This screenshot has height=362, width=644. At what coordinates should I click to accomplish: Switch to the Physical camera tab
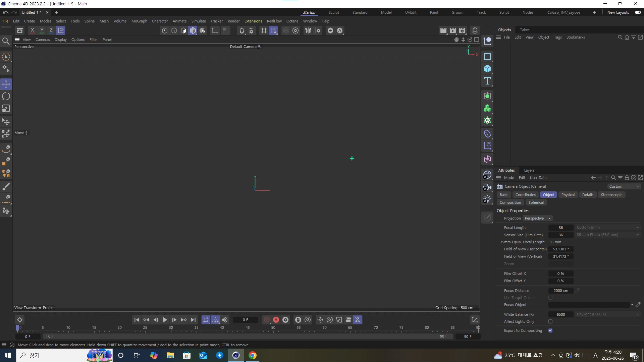click(568, 195)
